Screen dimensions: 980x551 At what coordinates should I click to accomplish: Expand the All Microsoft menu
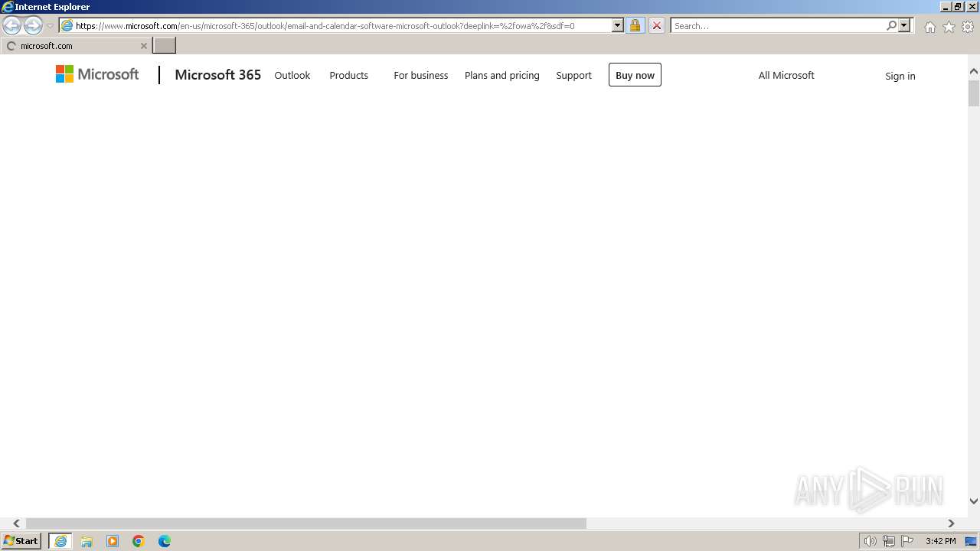(x=786, y=75)
